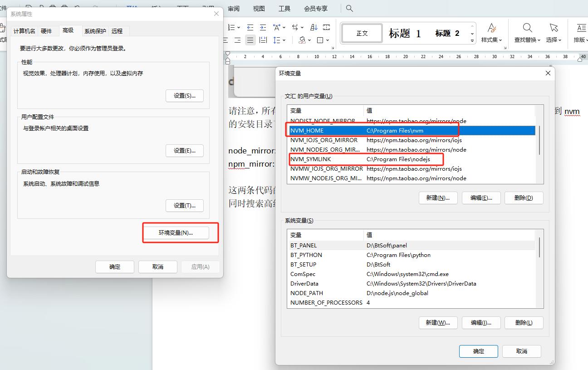Expand the text direction dropdown arrow
The image size is (588, 370).
pyautogui.click(x=302, y=27)
